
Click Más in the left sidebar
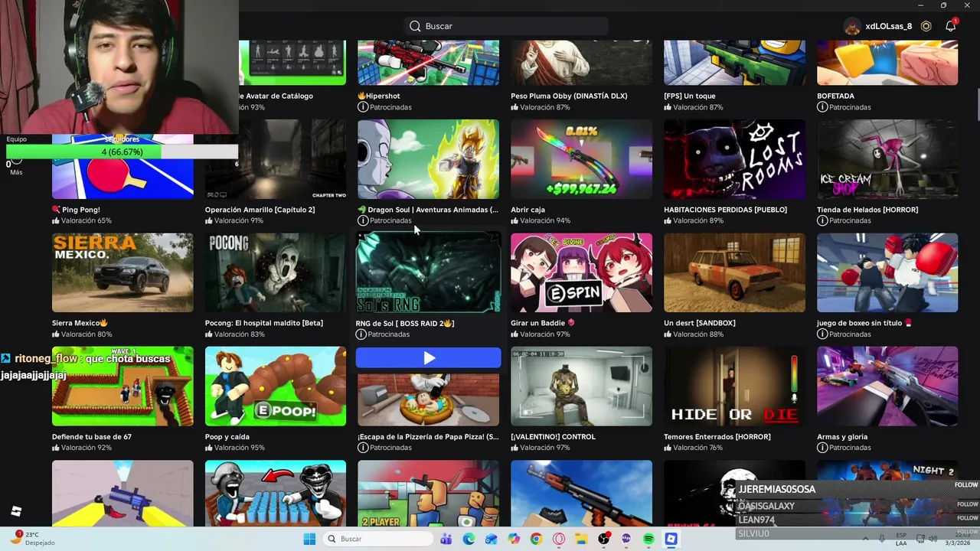16,172
